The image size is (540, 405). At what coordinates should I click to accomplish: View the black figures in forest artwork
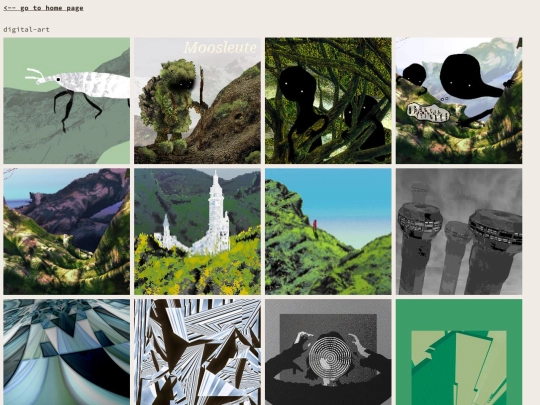328,101
